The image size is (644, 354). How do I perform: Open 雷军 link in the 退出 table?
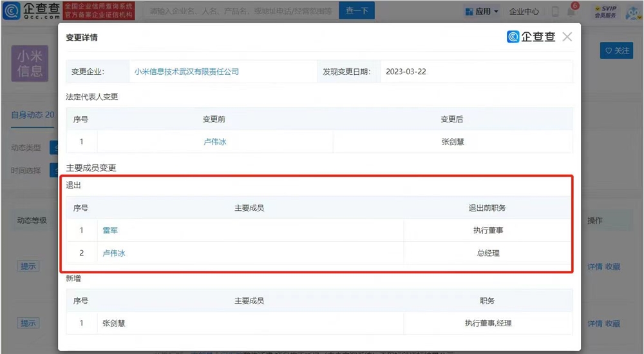[110, 230]
